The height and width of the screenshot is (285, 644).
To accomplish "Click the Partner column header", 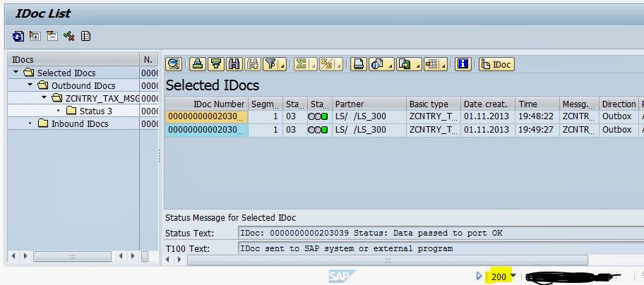I will pos(369,104).
